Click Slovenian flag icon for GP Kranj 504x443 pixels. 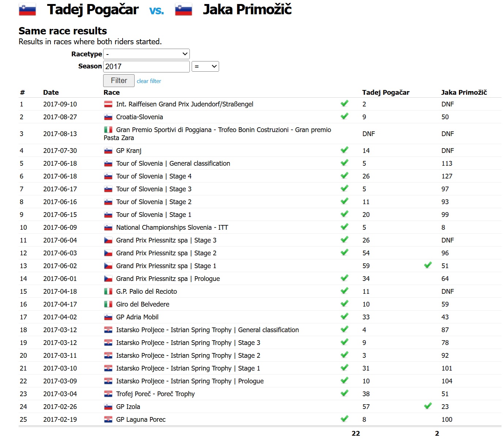(x=108, y=151)
